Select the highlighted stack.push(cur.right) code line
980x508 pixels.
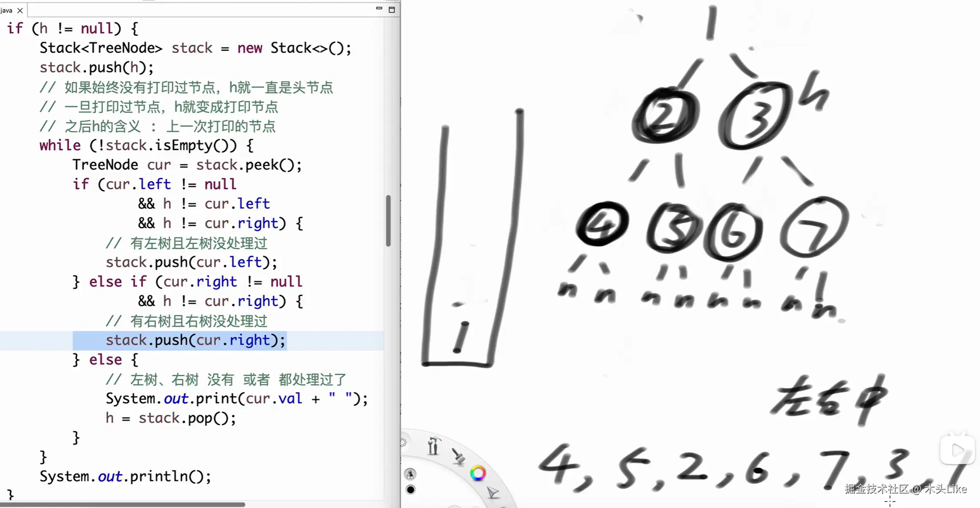click(x=195, y=340)
